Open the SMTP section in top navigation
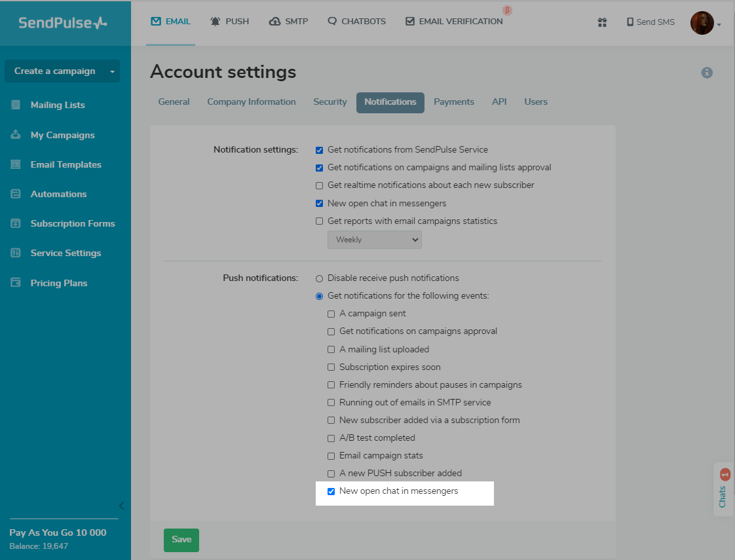The height and width of the screenshot is (560, 735). [x=288, y=22]
